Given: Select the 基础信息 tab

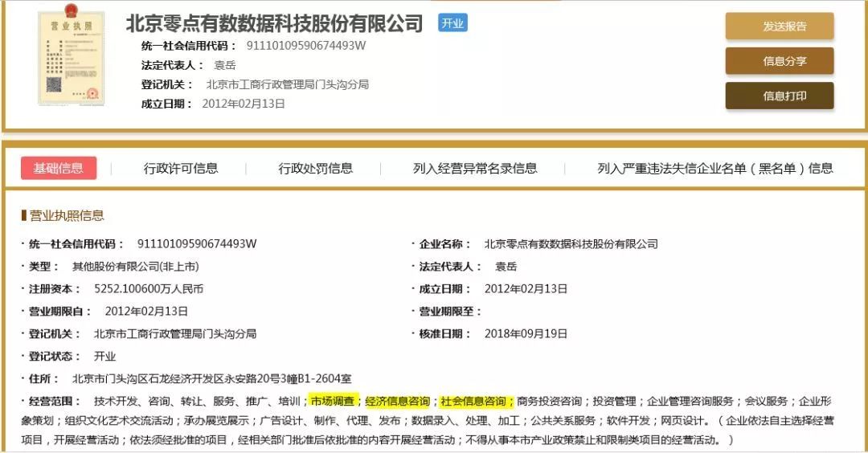Looking at the screenshot, I should pyautogui.click(x=58, y=168).
